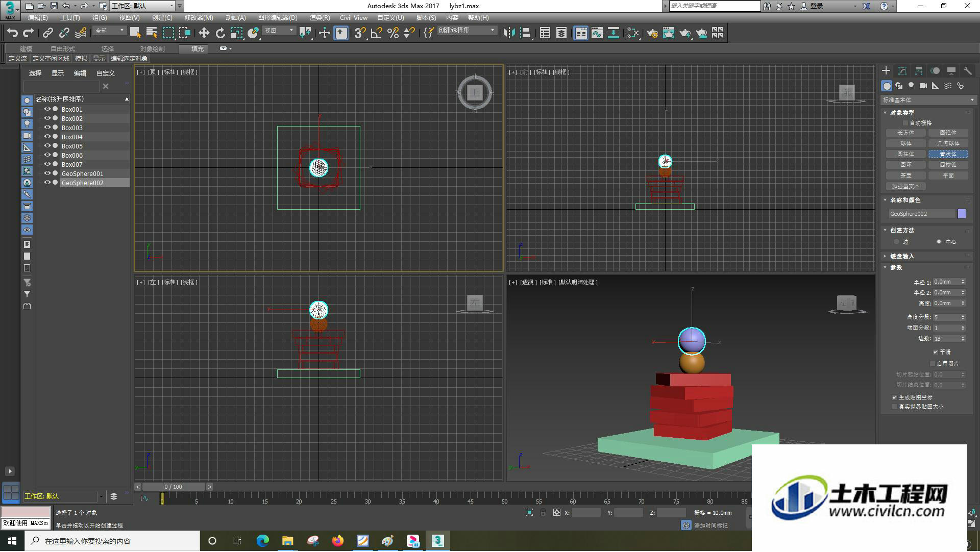Open the object color swatch next to GeoSphere002
Viewport: 980px width, 552px height.
tap(962, 214)
